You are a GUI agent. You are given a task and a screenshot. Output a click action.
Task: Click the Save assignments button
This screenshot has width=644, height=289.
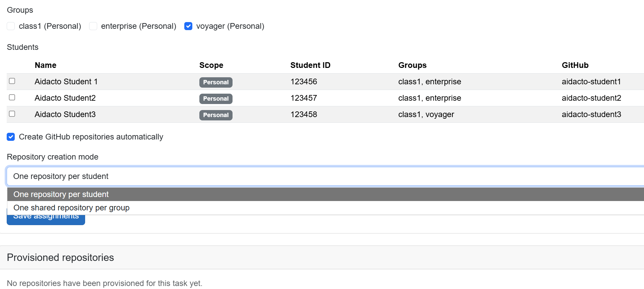coord(46,219)
